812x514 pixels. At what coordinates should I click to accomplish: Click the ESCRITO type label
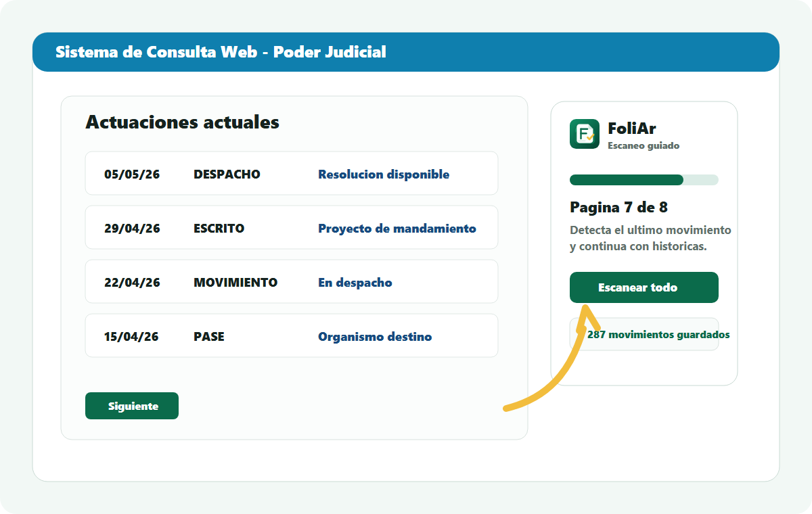(219, 229)
